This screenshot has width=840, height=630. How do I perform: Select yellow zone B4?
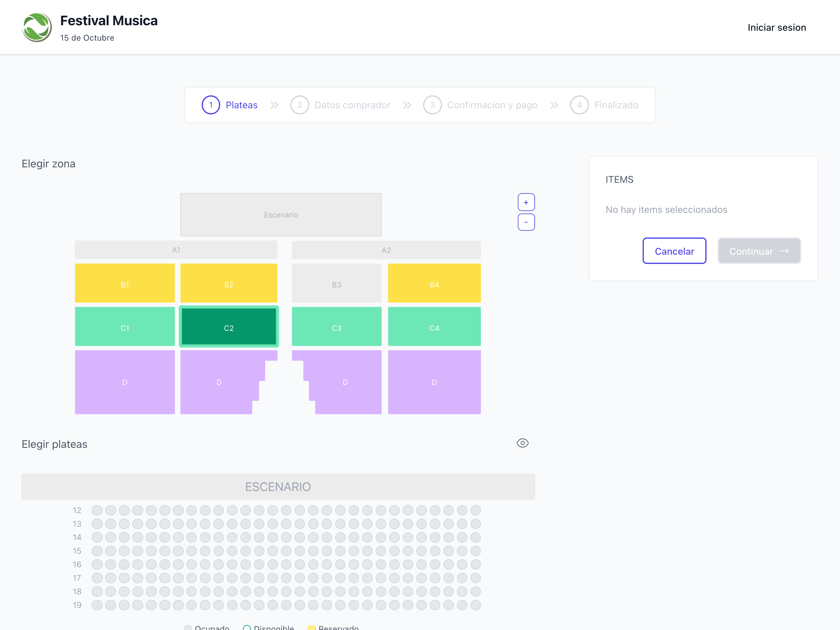[x=434, y=283]
